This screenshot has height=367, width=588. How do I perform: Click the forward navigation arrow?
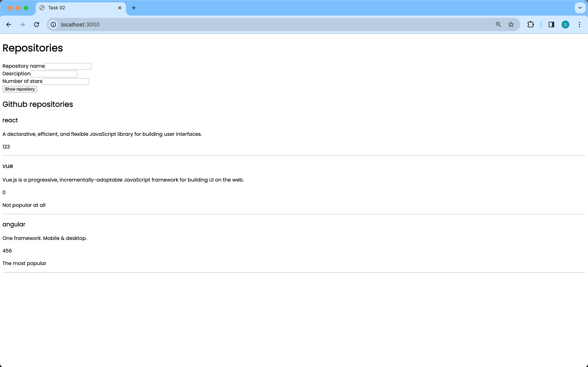(x=23, y=25)
